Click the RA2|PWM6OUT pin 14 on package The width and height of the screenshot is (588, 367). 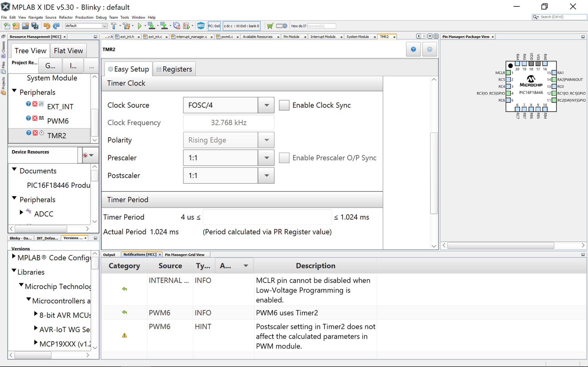point(554,79)
